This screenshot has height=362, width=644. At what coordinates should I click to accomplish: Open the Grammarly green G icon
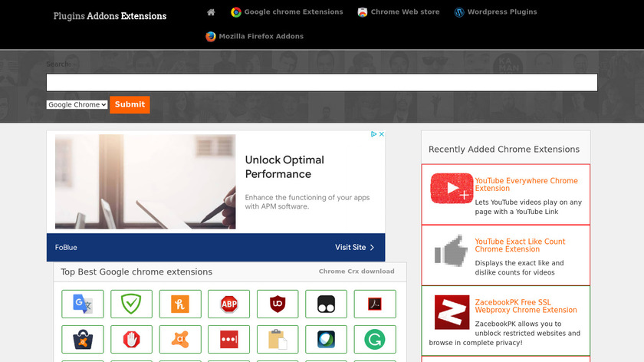[375, 340]
